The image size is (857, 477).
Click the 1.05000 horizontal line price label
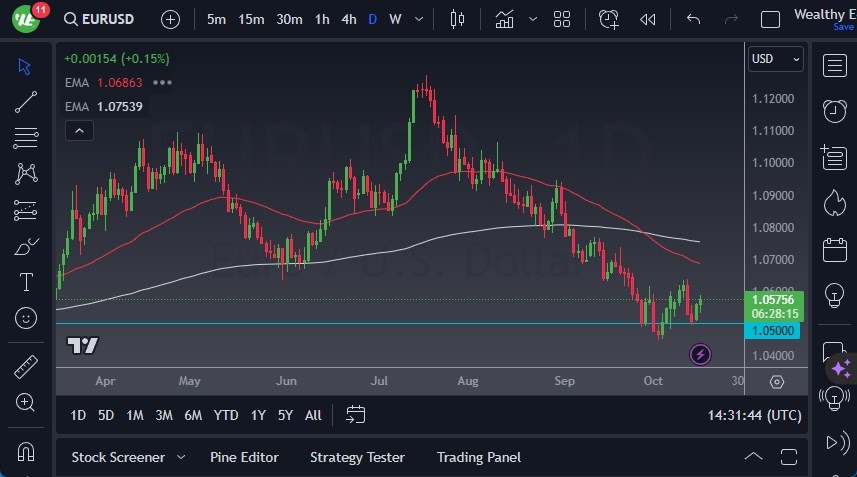pos(773,331)
